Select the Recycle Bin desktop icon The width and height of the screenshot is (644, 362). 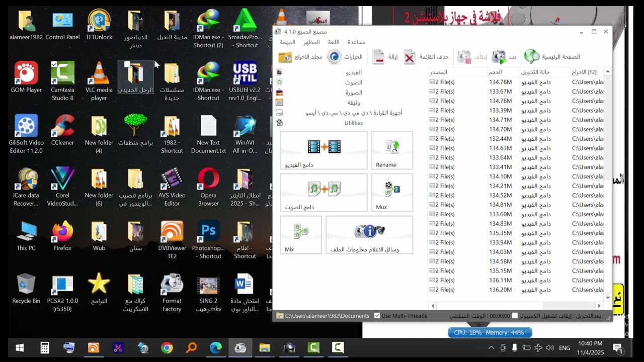click(26, 289)
